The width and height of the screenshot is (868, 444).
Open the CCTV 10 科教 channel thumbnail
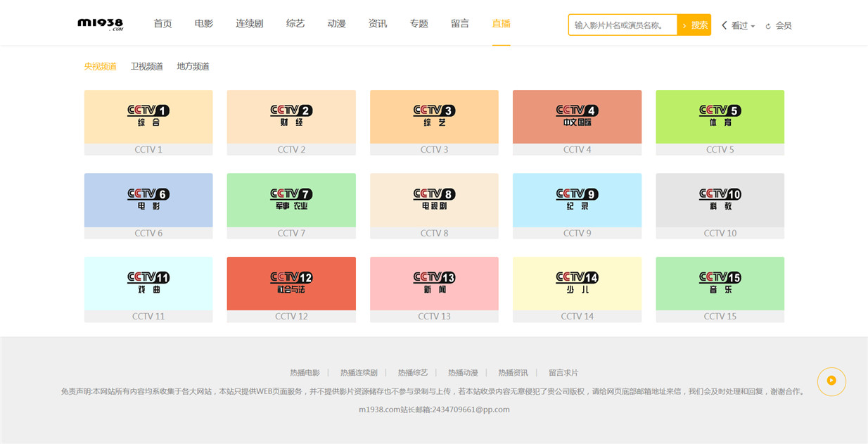(720, 201)
